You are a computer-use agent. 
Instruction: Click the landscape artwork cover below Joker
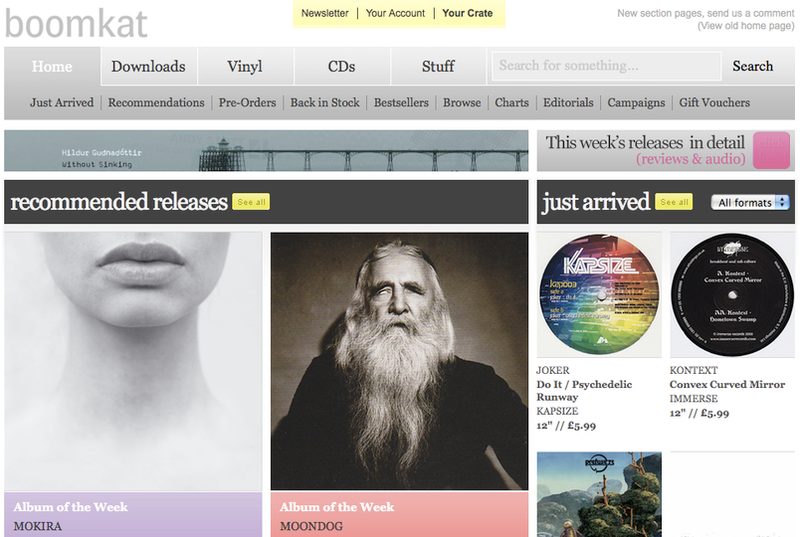pos(599,494)
